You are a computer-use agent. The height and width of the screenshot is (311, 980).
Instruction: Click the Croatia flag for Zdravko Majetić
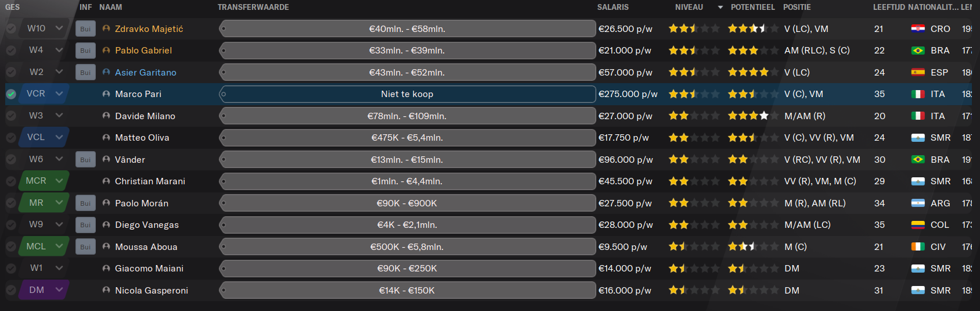[918, 28]
